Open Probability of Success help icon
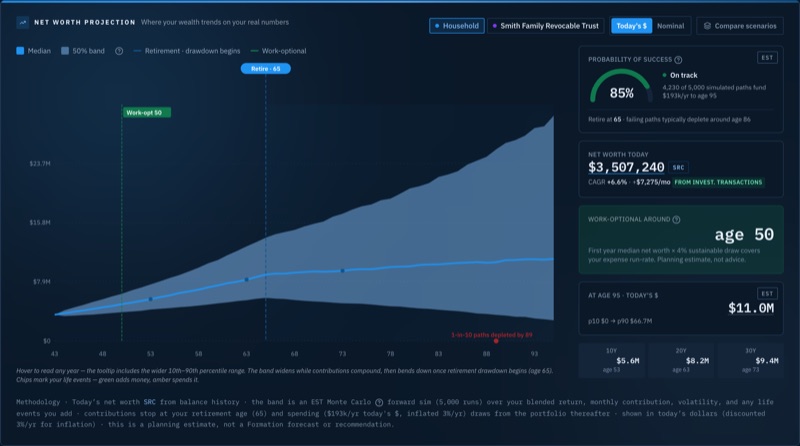The height and width of the screenshot is (446, 800). coord(678,60)
